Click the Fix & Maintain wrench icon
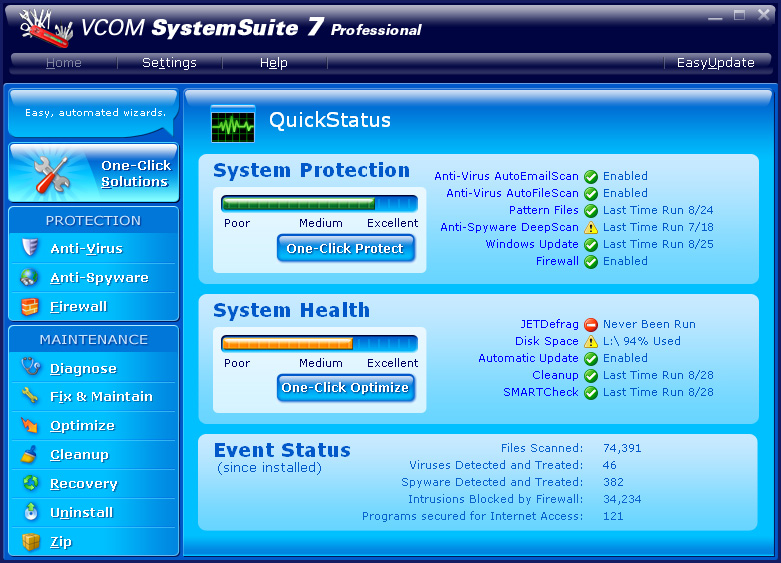The height and width of the screenshot is (563, 781). [x=30, y=396]
